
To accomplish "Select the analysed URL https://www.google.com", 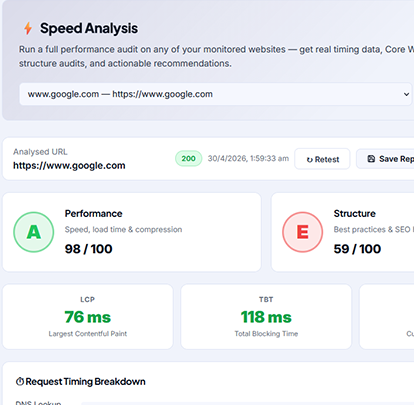I will (x=69, y=166).
